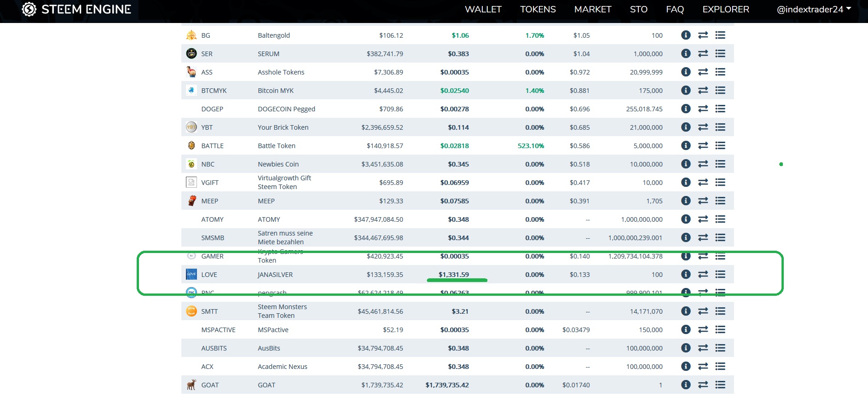Click exchange arrows icon for GOAT
This screenshot has height=397, width=868.
coord(703,385)
